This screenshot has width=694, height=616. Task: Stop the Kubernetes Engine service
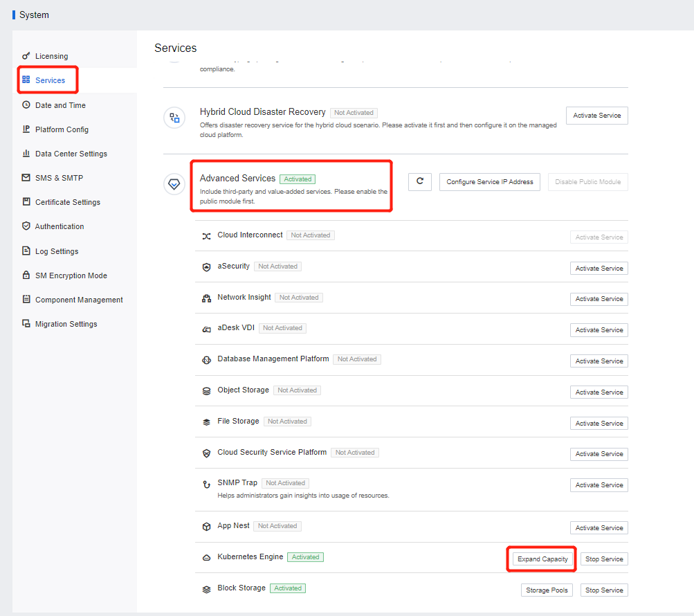click(604, 559)
